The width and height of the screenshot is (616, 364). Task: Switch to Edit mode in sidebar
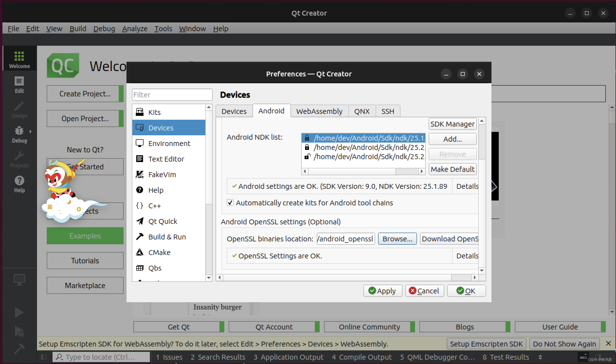click(19, 85)
